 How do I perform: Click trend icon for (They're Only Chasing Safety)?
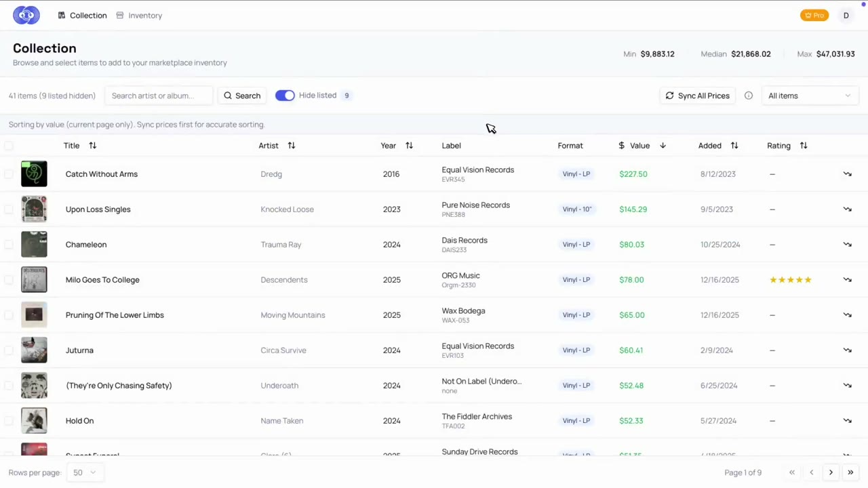pos(848,386)
